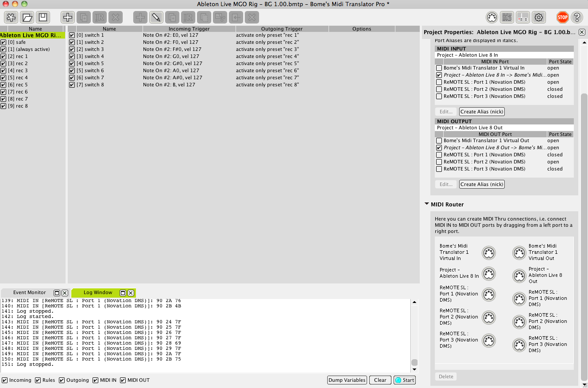This screenshot has height=388, width=588.
Task: Click Create Alias (nick) under MIDI INPUT
Action: (482, 112)
